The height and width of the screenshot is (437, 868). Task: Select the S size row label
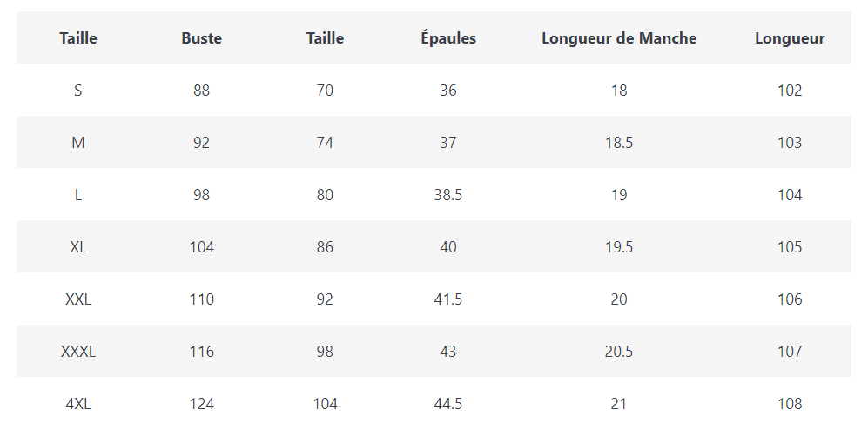click(78, 91)
